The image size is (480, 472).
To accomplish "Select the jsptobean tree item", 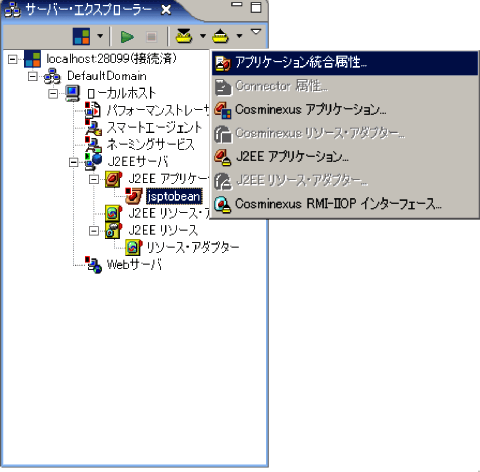I will point(174,196).
